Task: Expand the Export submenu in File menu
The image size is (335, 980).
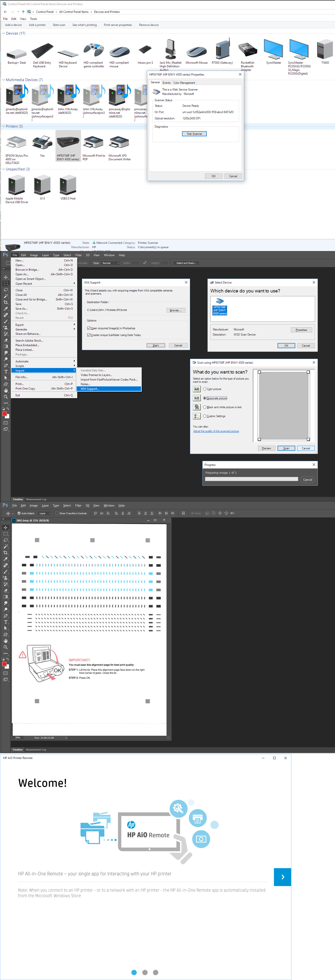Action: (45, 325)
